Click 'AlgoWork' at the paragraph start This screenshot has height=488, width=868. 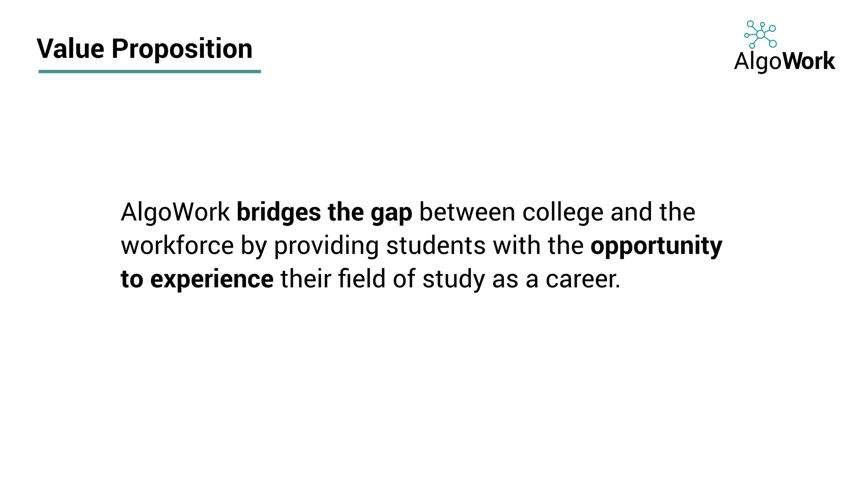[x=175, y=213]
